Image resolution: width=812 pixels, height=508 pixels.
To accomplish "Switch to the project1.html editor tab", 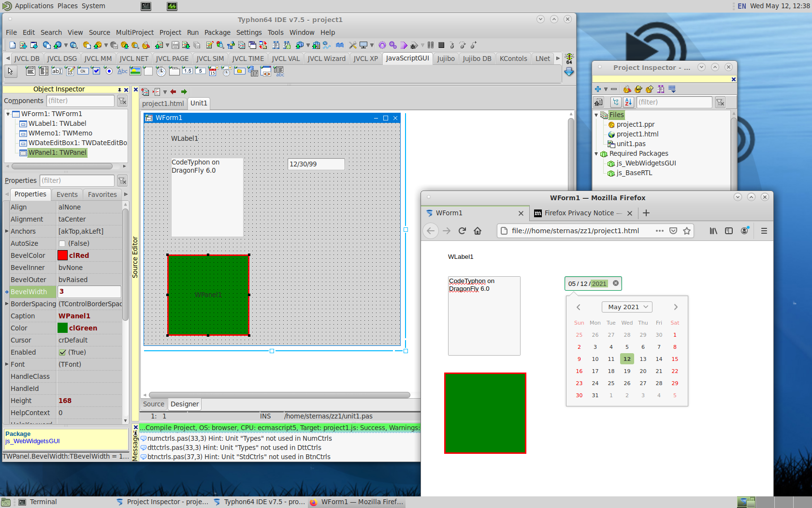I will click(x=163, y=104).
